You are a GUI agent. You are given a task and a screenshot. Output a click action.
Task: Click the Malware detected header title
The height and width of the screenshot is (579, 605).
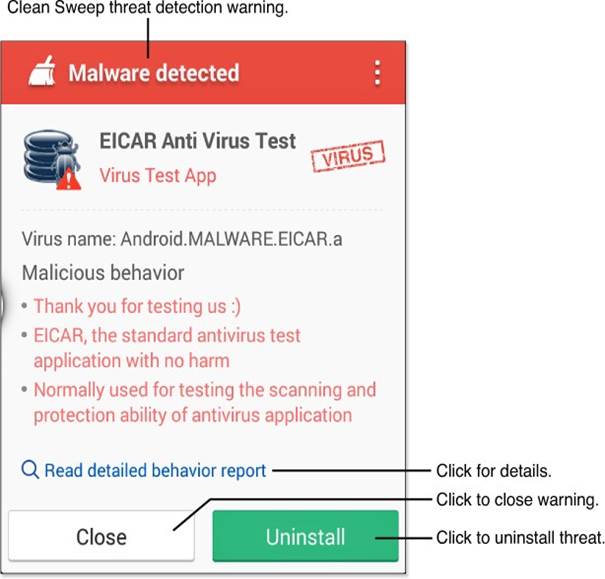click(x=154, y=73)
